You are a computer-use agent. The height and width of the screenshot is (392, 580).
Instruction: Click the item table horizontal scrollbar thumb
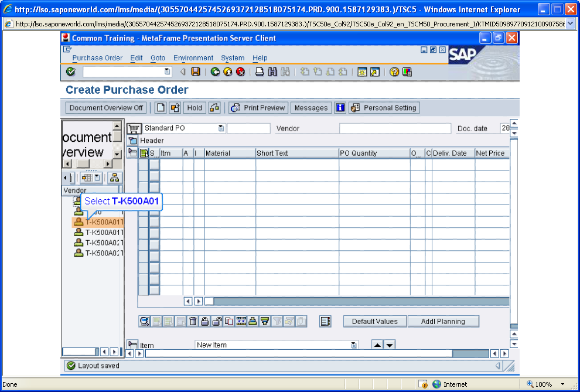coord(209,301)
